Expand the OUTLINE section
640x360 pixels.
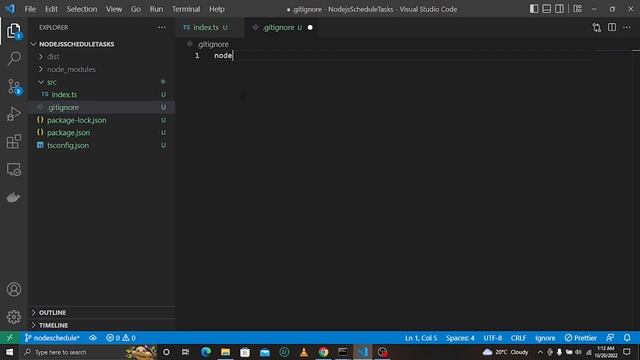point(52,313)
